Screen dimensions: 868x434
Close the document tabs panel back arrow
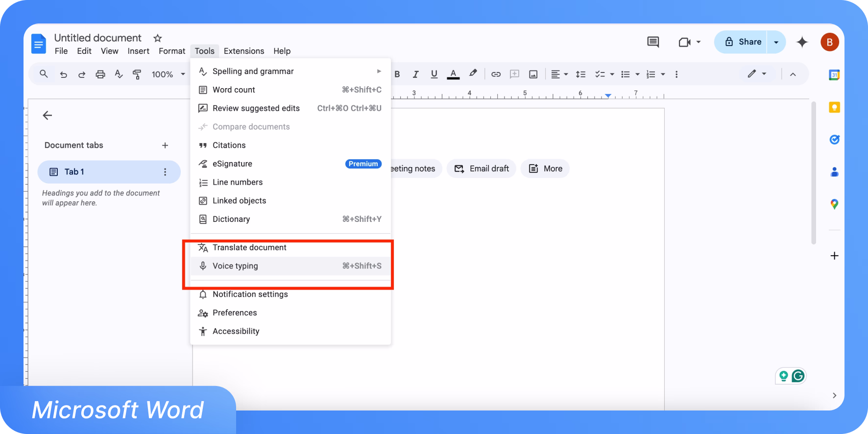click(x=48, y=116)
